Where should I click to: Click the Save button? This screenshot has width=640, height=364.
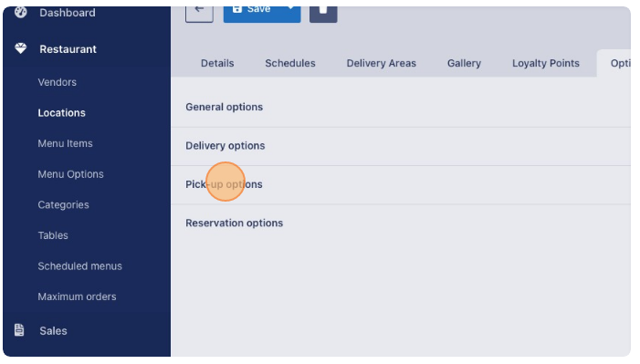click(252, 14)
